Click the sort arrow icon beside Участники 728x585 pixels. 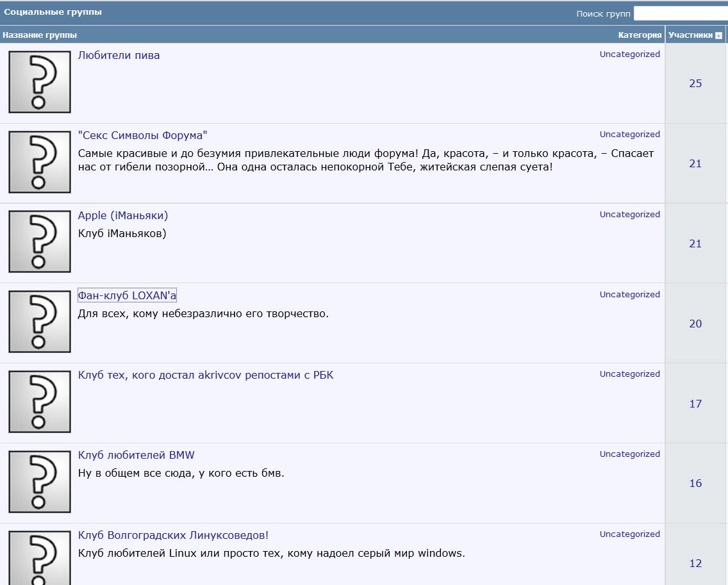718,36
